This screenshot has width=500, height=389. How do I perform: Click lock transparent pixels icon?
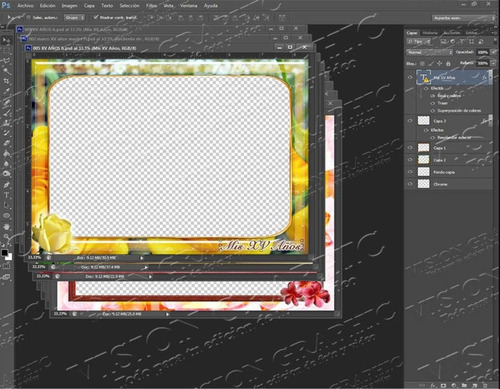[423, 63]
